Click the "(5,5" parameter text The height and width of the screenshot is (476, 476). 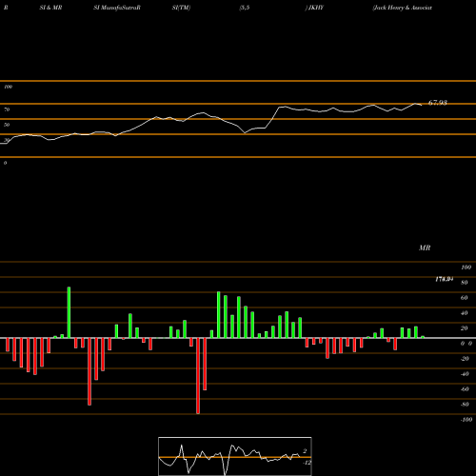click(x=245, y=8)
